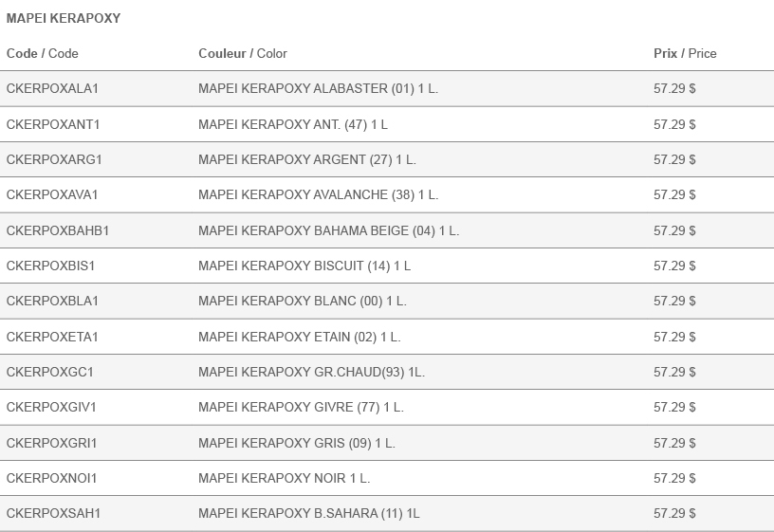
Task: Click the MAPEI KERAPOXY table title
Action: coord(64,18)
